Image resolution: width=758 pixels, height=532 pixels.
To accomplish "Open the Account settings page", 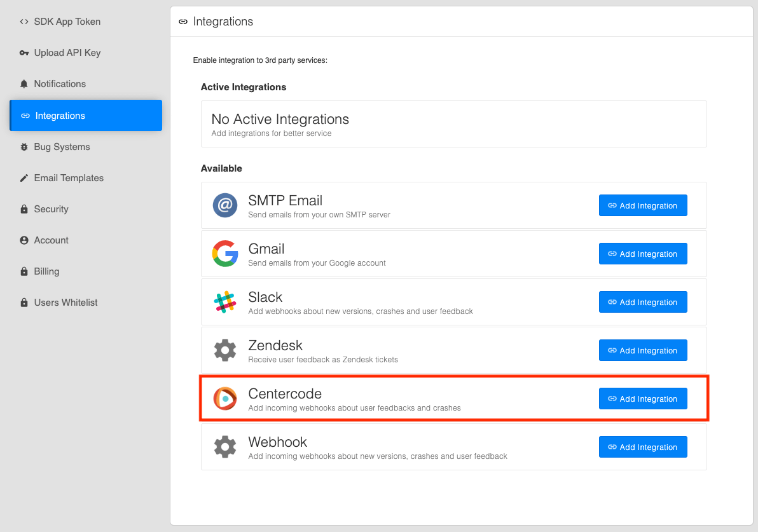I will coord(52,240).
